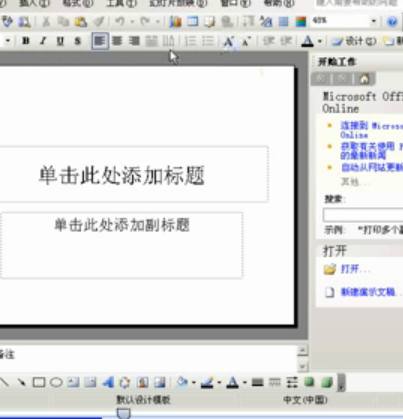Click the task pane search input field
The width and height of the screenshot is (403, 419).
[x=363, y=215]
